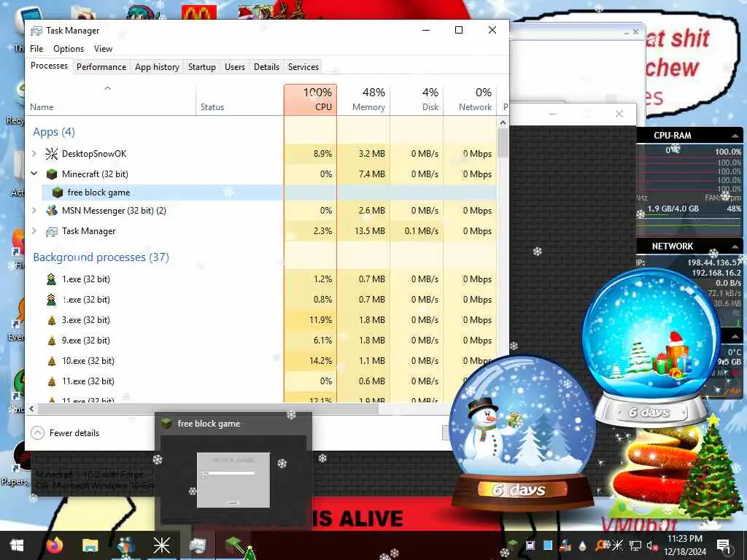
Task: Expand the DesktopSnowOK process group
Action: click(x=34, y=153)
